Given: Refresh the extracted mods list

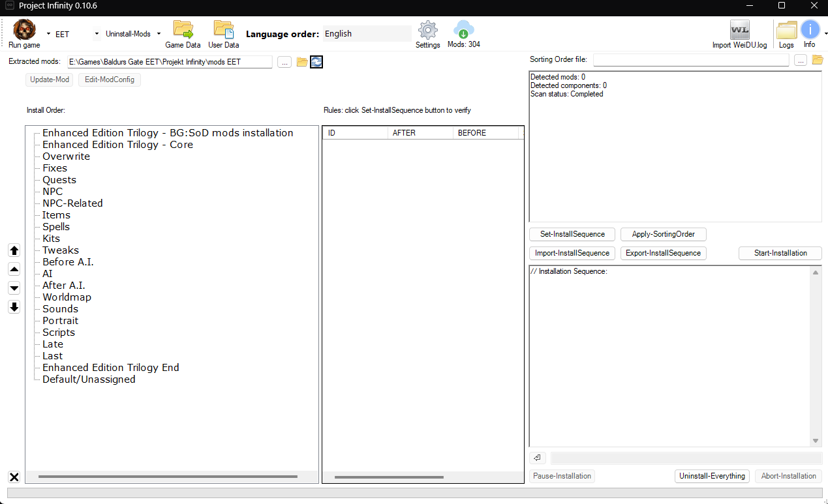Looking at the screenshot, I should pyautogui.click(x=316, y=62).
